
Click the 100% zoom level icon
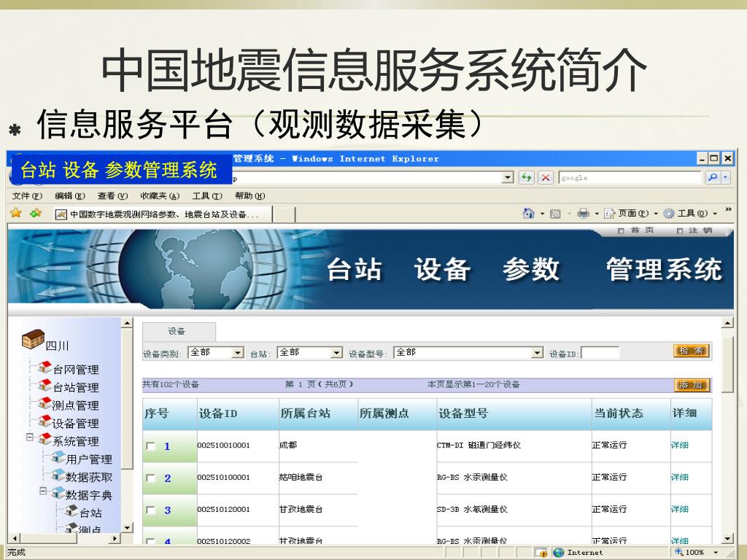[679, 553]
